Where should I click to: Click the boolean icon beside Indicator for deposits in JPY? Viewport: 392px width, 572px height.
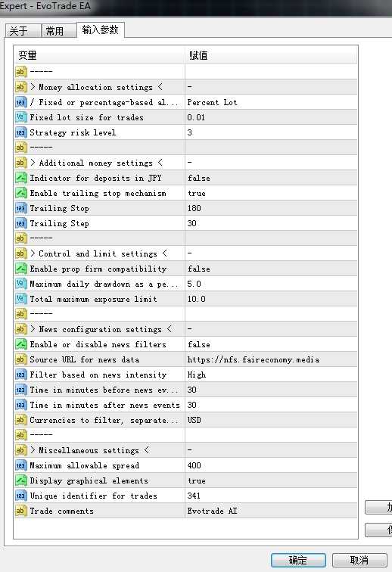[x=20, y=178]
